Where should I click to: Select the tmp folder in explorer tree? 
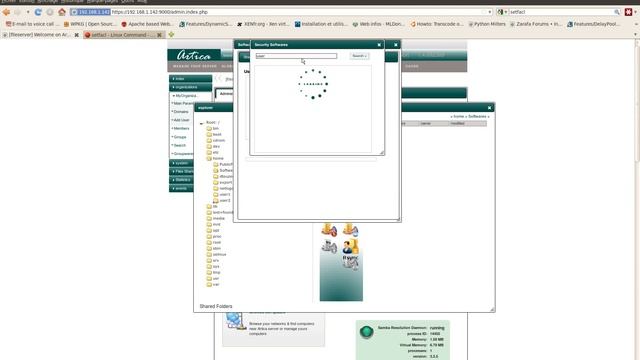213,272
